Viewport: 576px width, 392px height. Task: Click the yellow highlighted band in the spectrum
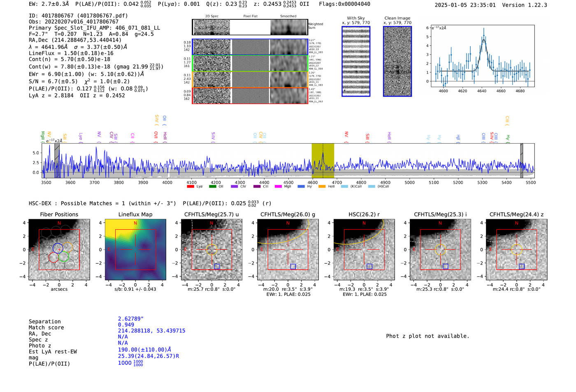coord(323,161)
